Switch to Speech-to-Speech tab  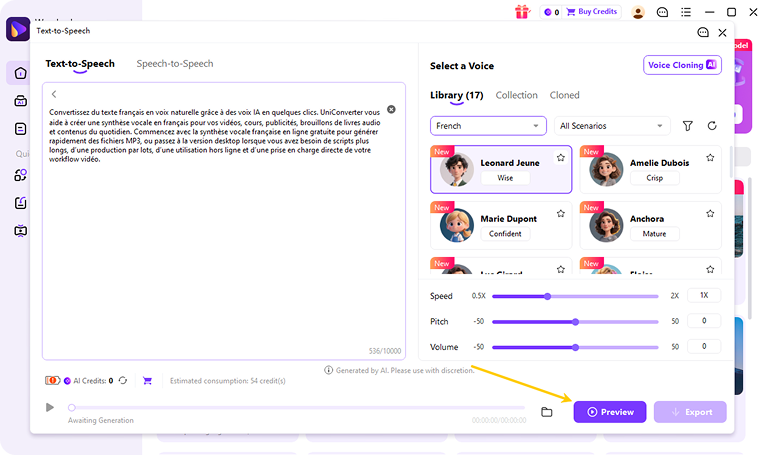point(175,63)
